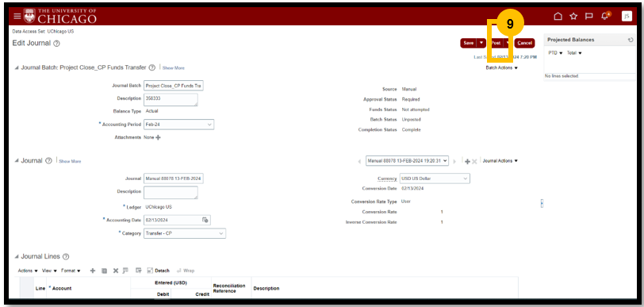Viewport: 644px width, 307px height.
Task: Open Batch Actions menu
Action: (501, 67)
